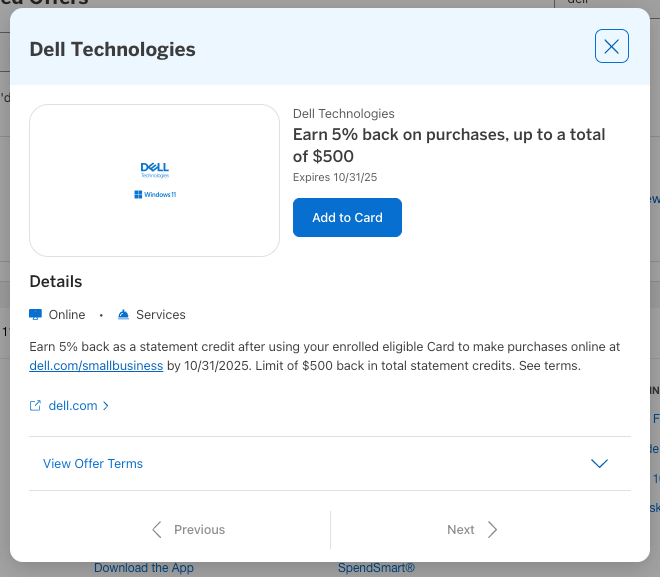Go to the Previous offer
Image resolution: width=660 pixels, height=577 pixels.
(x=199, y=530)
